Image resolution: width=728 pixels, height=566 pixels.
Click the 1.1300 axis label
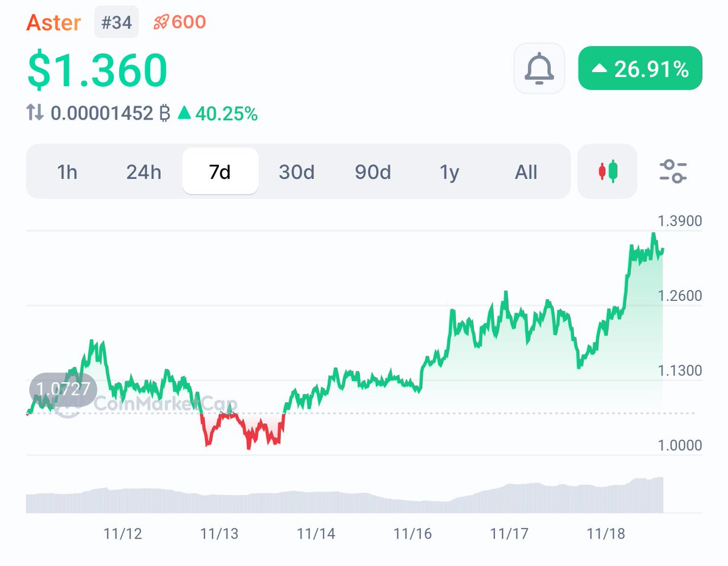pyautogui.click(x=680, y=370)
